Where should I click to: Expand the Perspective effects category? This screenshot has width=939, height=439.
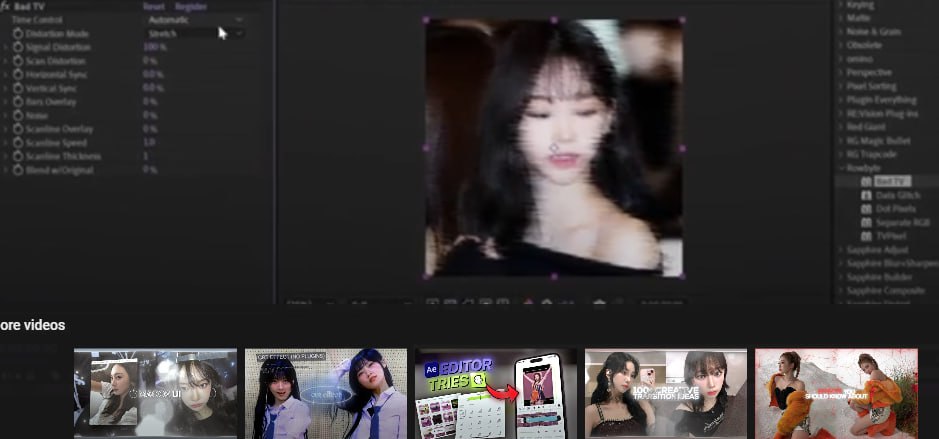(x=841, y=72)
